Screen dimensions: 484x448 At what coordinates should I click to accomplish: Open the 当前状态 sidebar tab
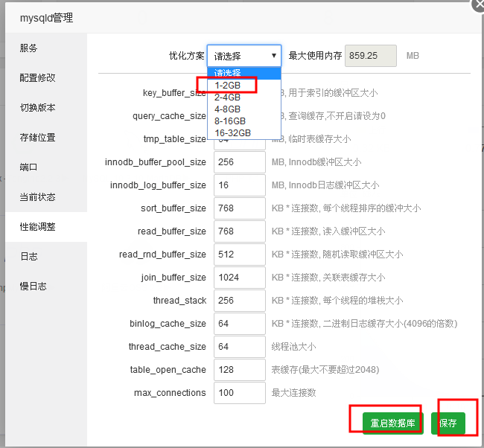coord(46,197)
